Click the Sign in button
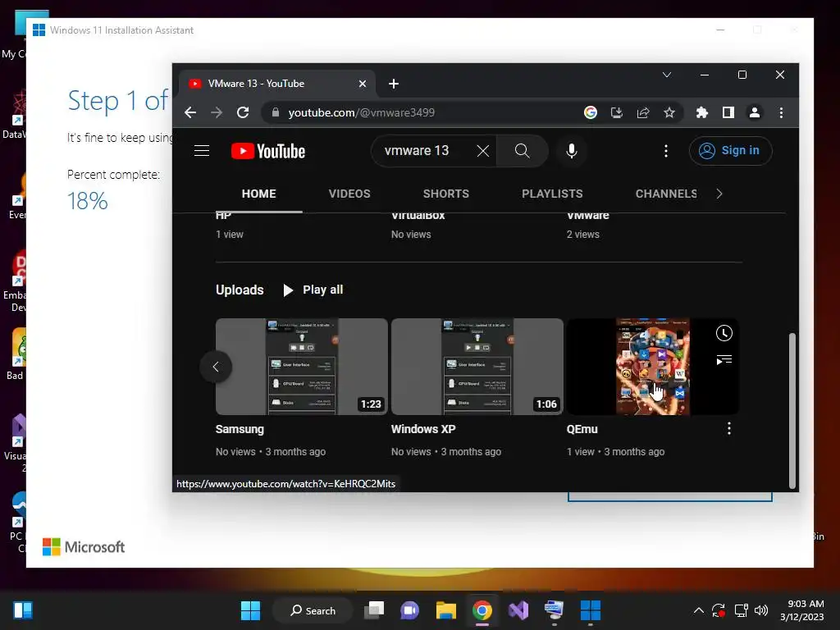Viewport: 840px width, 630px height. coord(730,151)
